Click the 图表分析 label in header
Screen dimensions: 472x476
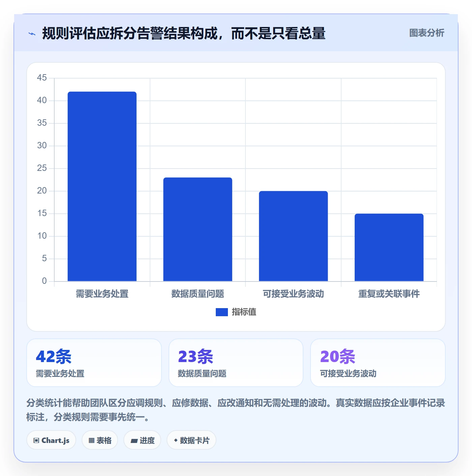(x=426, y=33)
